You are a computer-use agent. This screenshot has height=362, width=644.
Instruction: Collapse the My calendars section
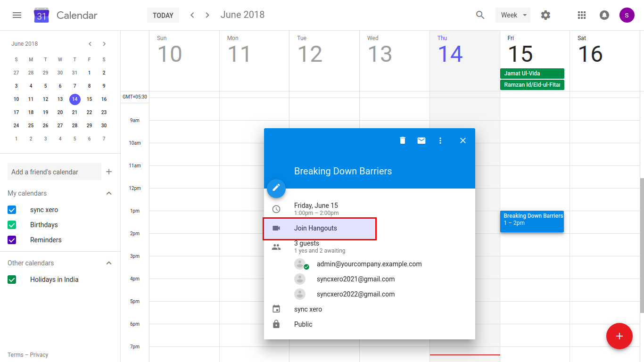click(109, 193)
